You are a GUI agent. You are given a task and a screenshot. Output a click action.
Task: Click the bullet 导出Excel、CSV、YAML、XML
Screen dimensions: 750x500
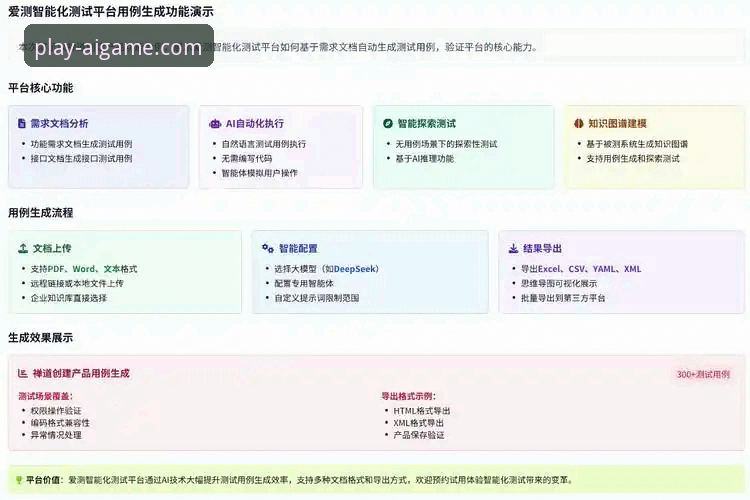pos(581,269)
